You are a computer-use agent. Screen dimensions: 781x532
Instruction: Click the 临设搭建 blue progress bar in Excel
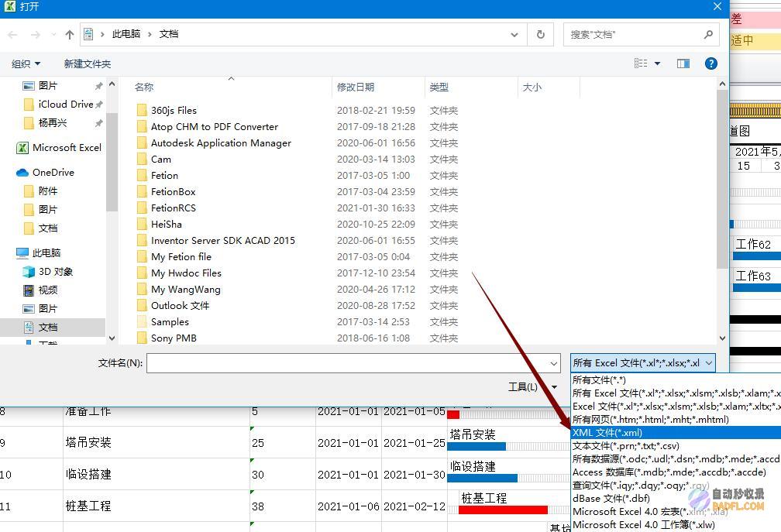482,479
